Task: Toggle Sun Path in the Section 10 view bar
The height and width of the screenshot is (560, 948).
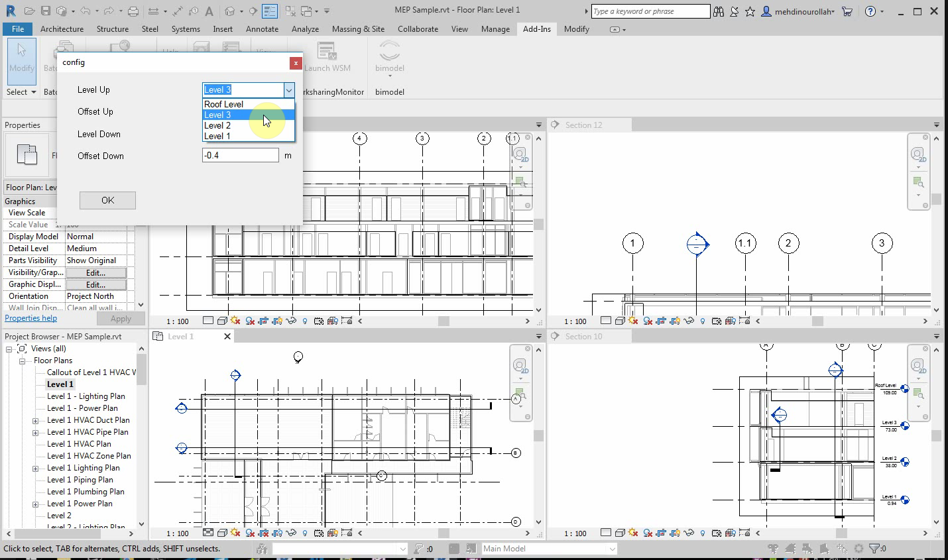Action: 634,533
